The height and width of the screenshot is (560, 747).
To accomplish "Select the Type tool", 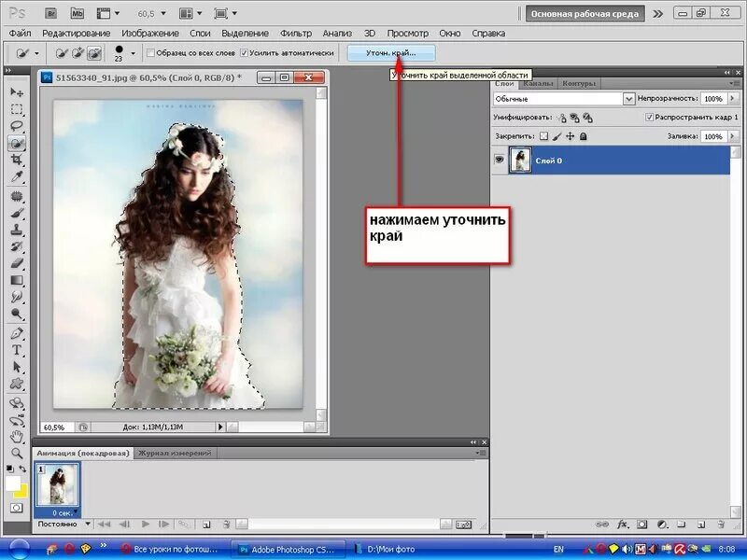I will (17, 350).
